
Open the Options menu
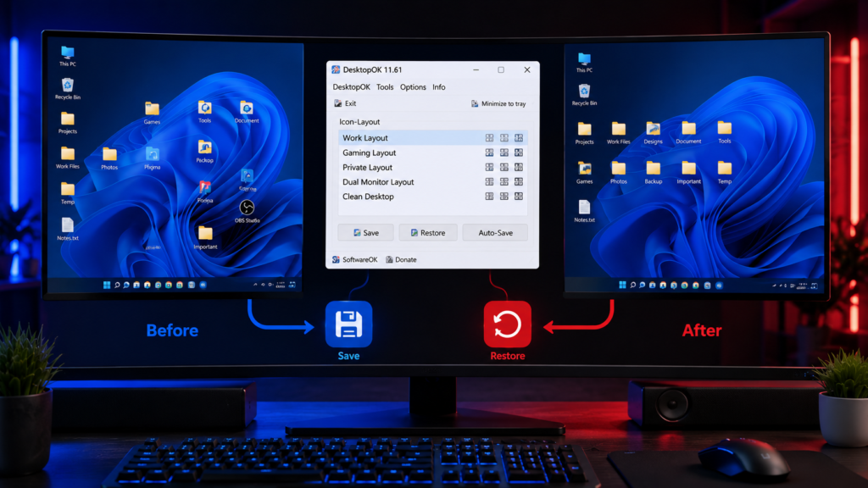coord(413,87)
